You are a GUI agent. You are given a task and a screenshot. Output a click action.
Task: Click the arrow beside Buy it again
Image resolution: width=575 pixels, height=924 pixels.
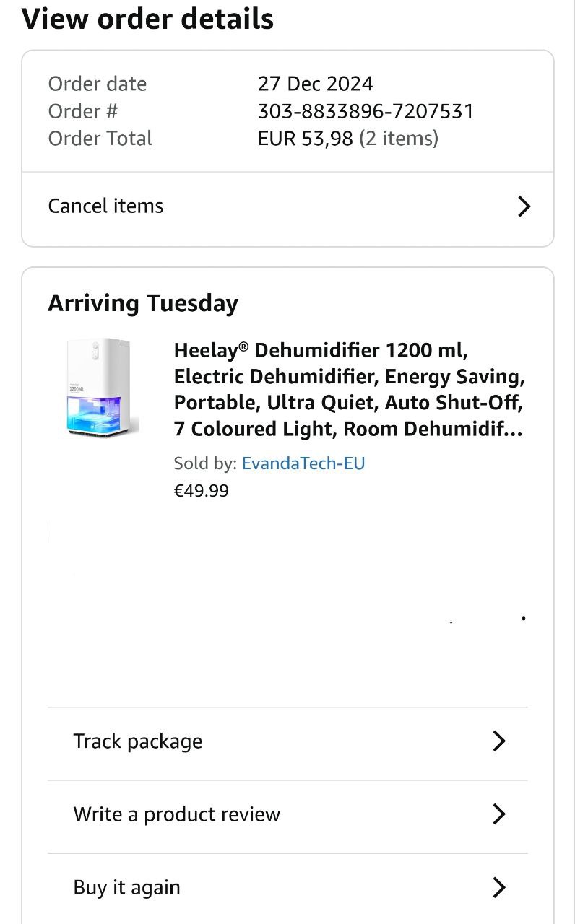[498, 887]
